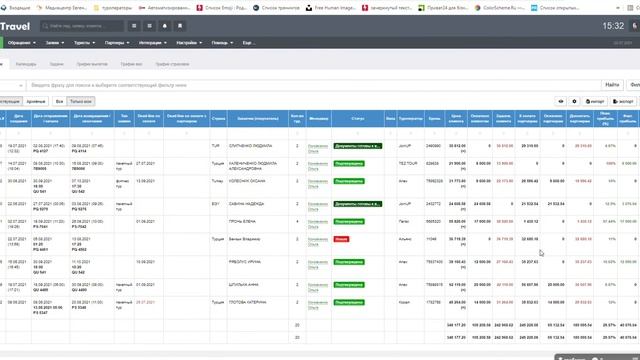Click the grid view icon in top bar
The height and width of the screenshot is (360, 640).
tap(149, 26)
